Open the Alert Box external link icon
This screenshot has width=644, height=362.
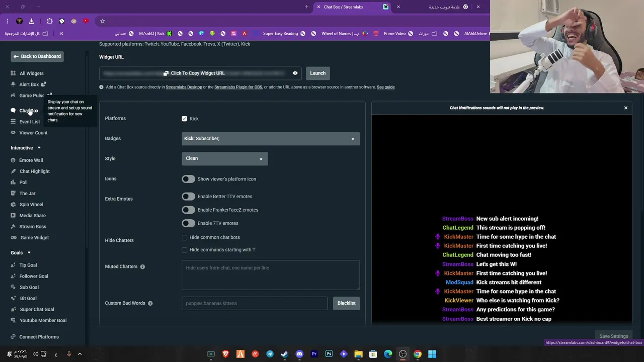point(44,84)
